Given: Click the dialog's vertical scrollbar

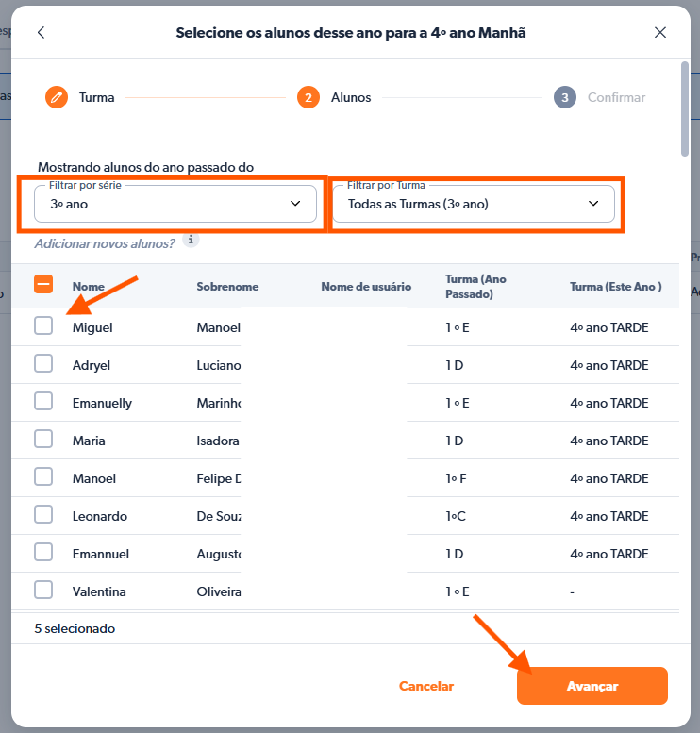Looking at the screenshot, I should 684,108.
